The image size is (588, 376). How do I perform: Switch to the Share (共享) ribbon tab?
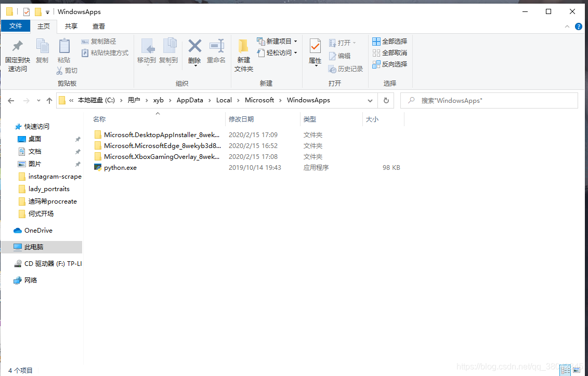(x=71, y=26)
